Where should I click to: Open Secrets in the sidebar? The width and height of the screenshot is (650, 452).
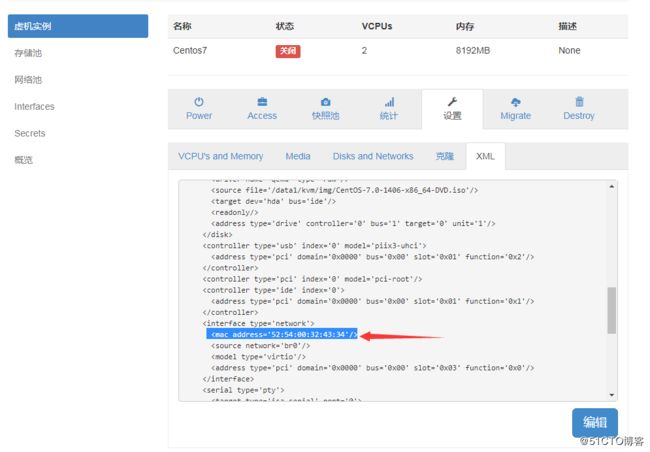coord(29,133)
